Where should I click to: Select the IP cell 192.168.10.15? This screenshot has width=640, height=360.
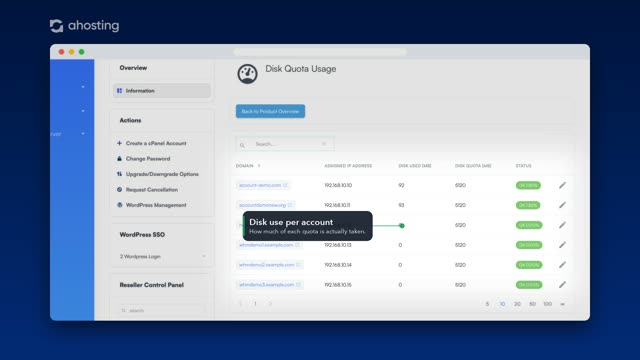click(338, 284)
